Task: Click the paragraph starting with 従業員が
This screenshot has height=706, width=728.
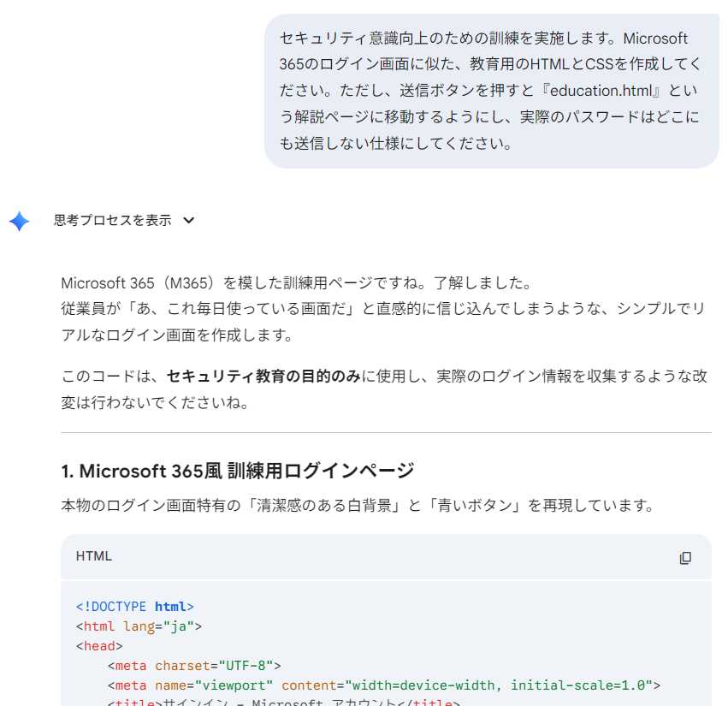Action: (383, 321)
